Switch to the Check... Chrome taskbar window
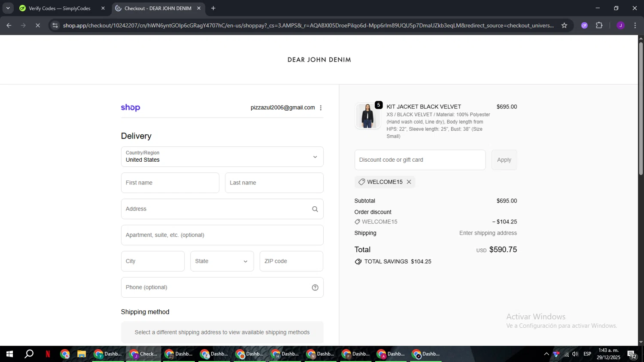The image size is (644, 362). (144, 354)
